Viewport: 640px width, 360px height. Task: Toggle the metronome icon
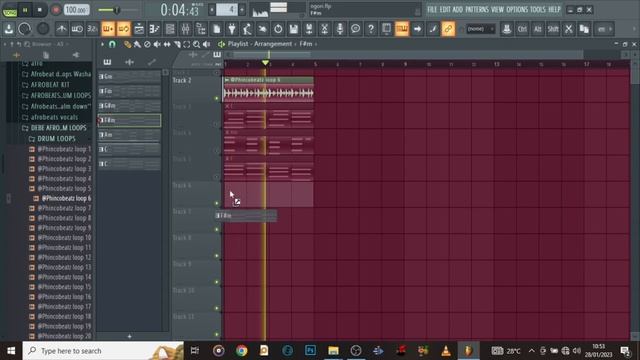coord(61,29)
